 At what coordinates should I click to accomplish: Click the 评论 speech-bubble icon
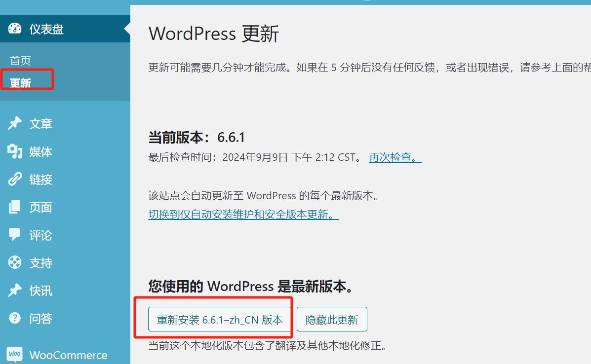[x=15, y=235]
